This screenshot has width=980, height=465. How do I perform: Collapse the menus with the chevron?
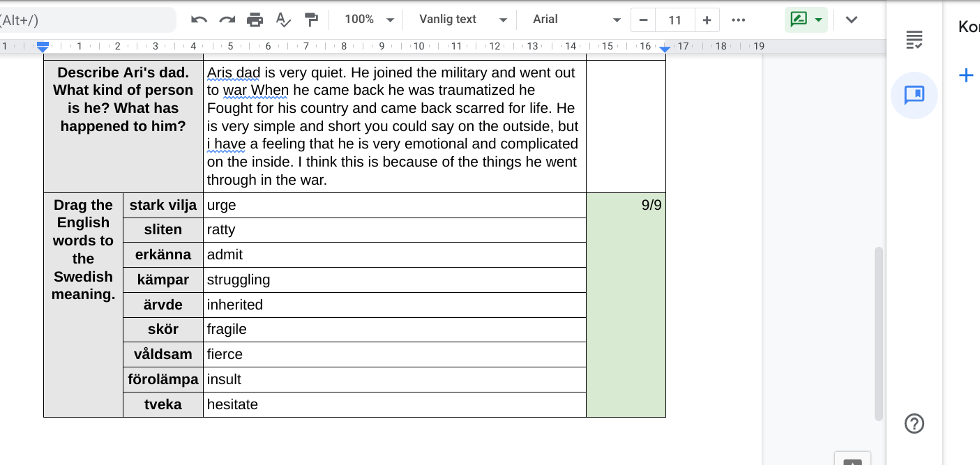[852, 20]
